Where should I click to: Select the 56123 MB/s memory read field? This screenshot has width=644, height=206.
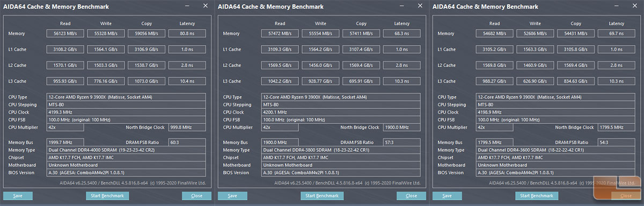[x=65, y=33]
